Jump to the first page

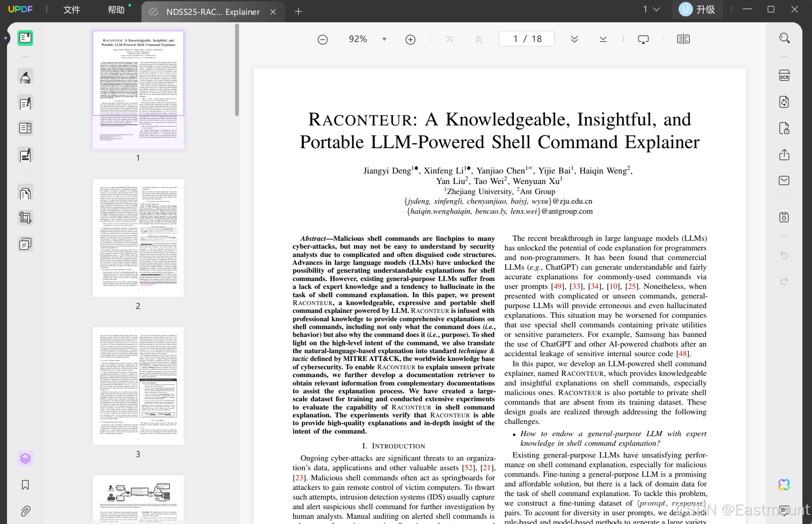point(450,39)
